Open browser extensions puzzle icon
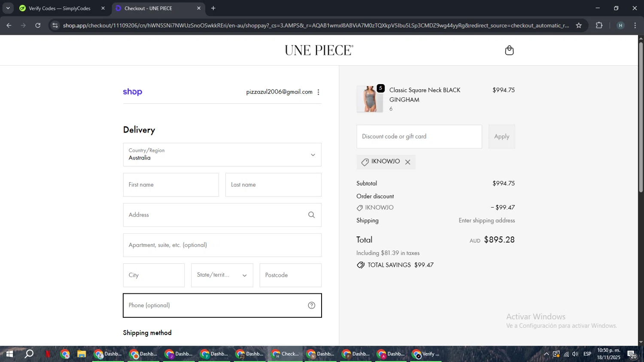The height and width of the screenshot is (362, 644). [599, 25]
